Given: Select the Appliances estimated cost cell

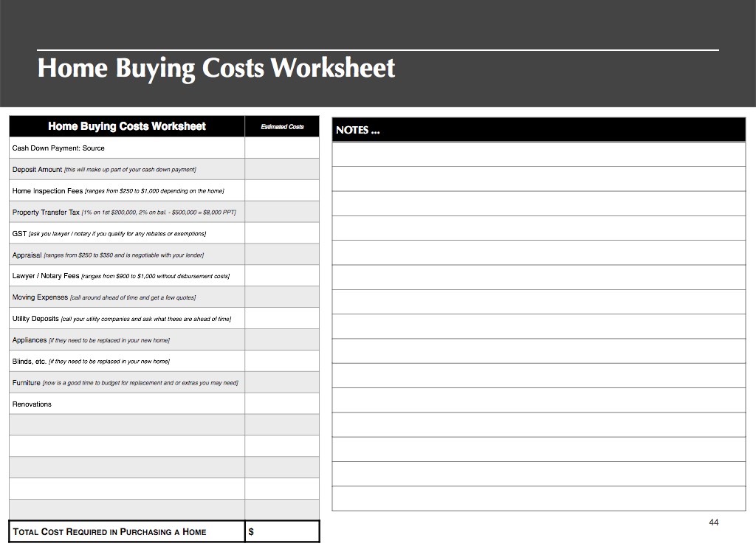Looking at the screenshot, I should tap(282, 340).
